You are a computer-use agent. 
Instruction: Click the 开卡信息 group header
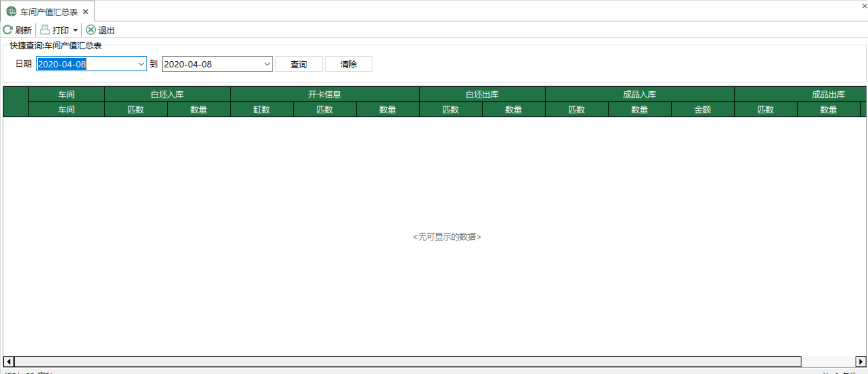pyautogui.click(x=325, y=94)
